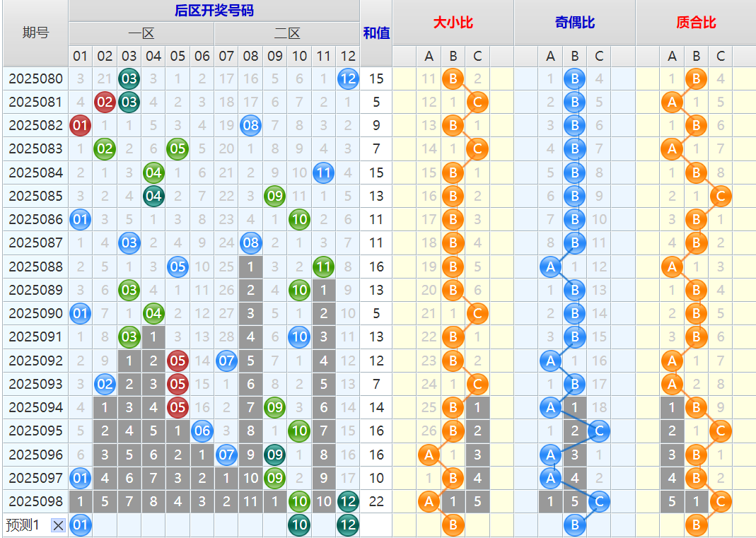Click the 01 number column header
The image size is (756, 538).
coord(81,57)
